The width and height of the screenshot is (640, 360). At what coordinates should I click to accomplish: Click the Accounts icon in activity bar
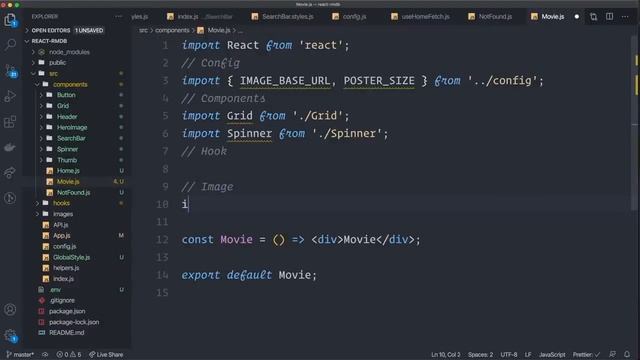coord(10,309)
